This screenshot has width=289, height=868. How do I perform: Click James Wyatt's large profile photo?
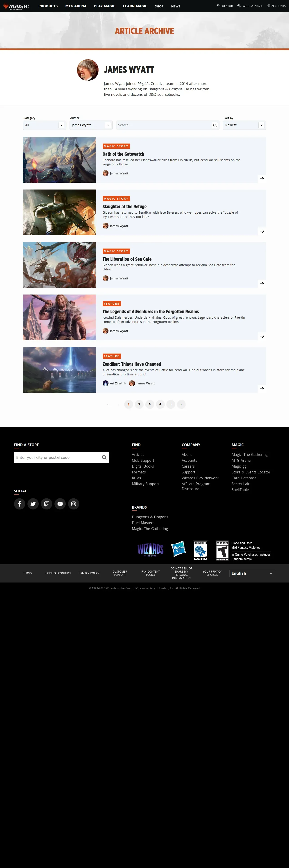tap(88, 70)
